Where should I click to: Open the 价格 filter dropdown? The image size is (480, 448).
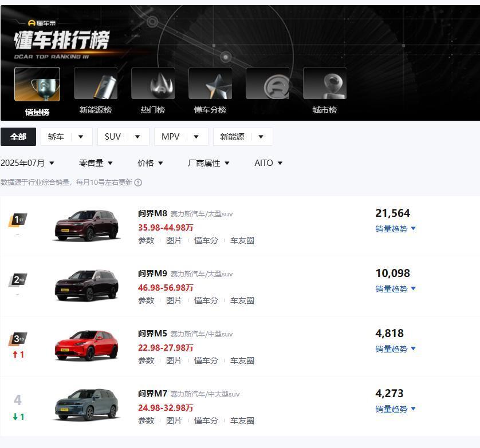point(150,163)
